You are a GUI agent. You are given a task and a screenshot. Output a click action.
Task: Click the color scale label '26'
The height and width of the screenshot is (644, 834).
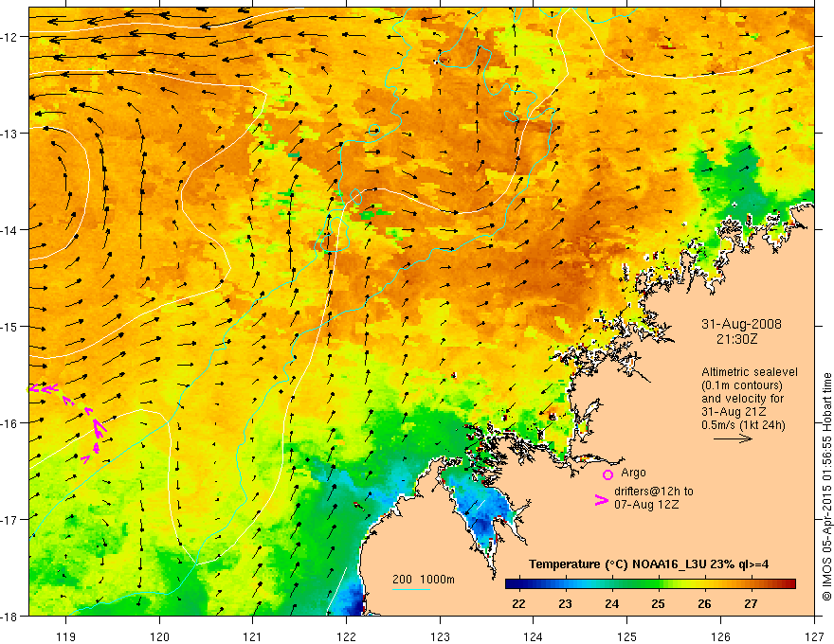(x=704, y=603)
